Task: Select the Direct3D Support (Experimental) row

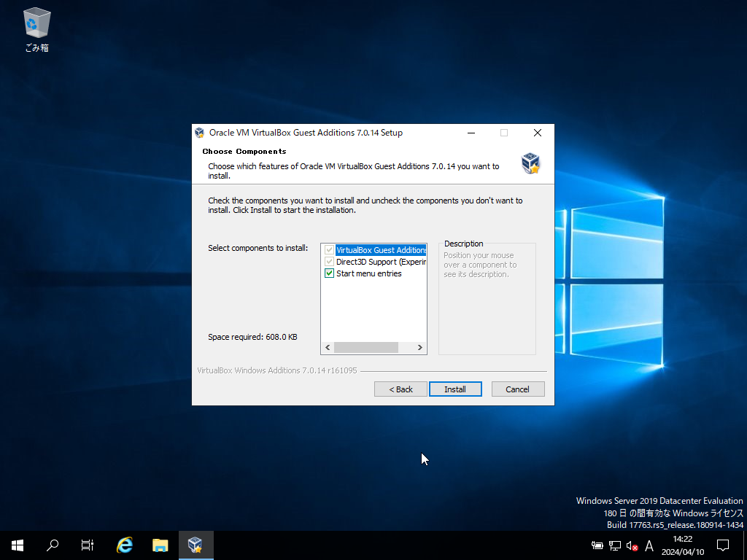Action: (x=381, y=262)
